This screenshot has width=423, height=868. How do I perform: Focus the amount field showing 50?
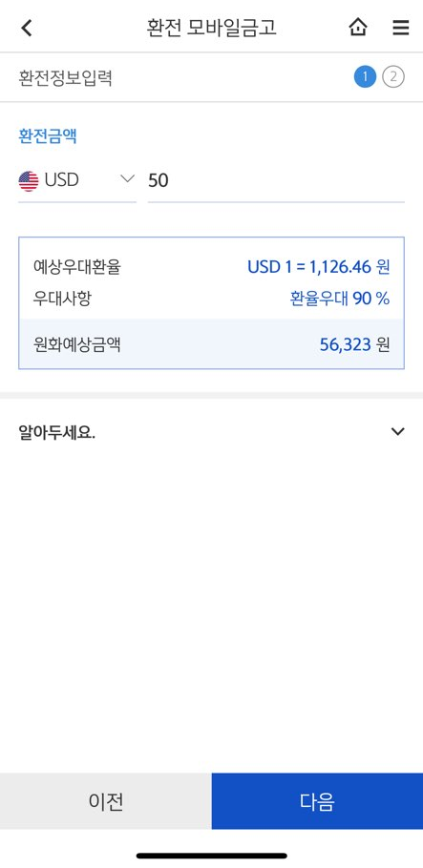[x=276, y=180]
